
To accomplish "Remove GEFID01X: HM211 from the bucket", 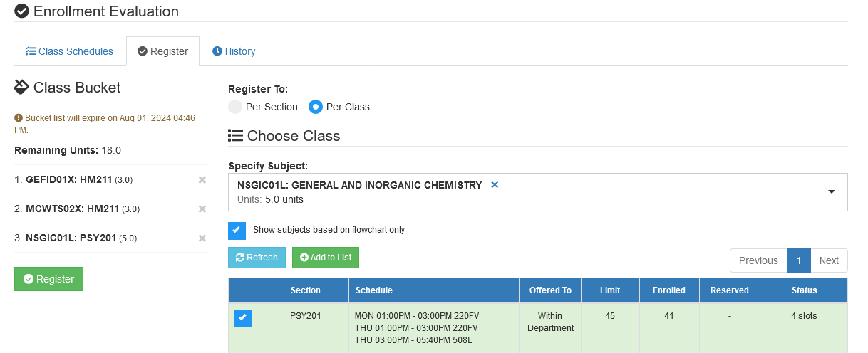I will tap(202, 180).
